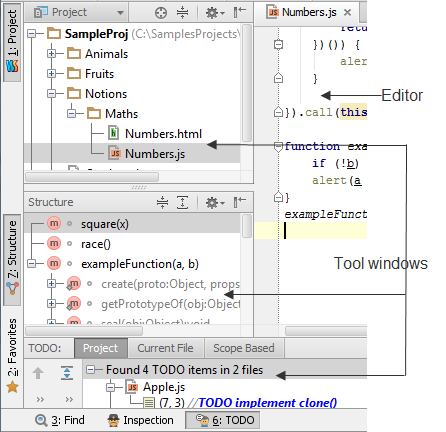The image size is (446, 432).
Task: Collapse Apple.js node in TODO
Action: pos(110,387)
